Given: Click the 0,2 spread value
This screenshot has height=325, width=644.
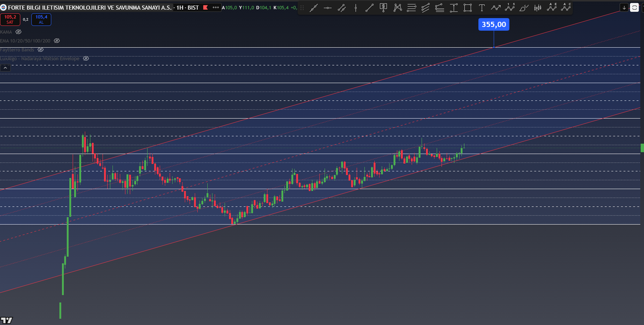Looking at the screenshot, I should (26, 19).
